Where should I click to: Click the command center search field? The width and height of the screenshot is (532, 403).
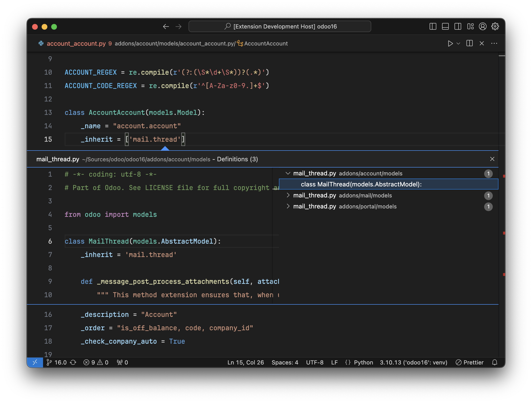coord(280,27)
